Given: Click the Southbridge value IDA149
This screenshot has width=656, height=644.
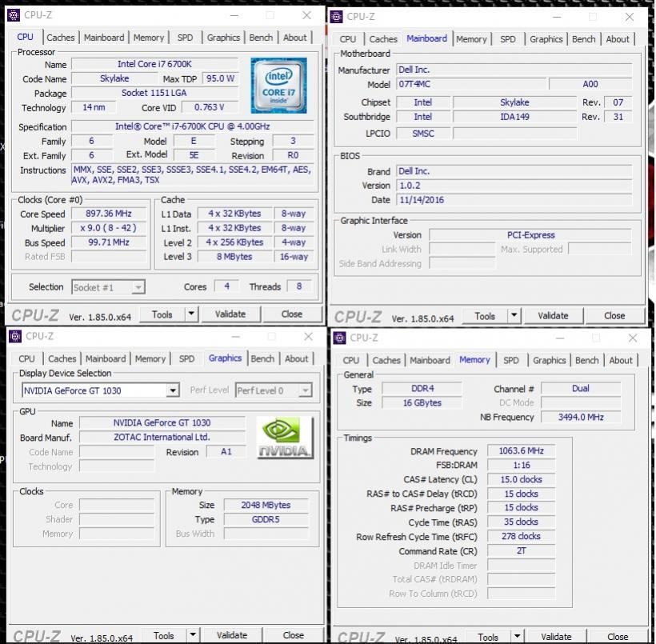Looking at the screenshot, I should click(514, 117).
